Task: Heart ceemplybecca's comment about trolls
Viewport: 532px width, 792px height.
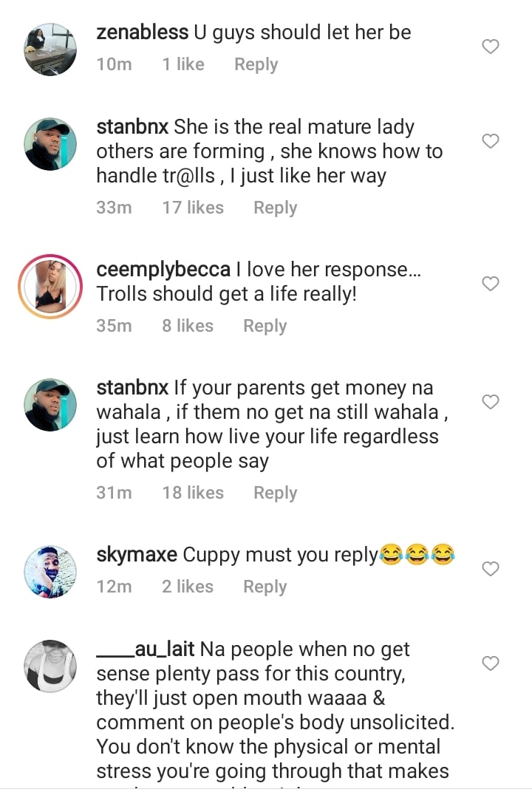Action: click(x=491, y=284)
